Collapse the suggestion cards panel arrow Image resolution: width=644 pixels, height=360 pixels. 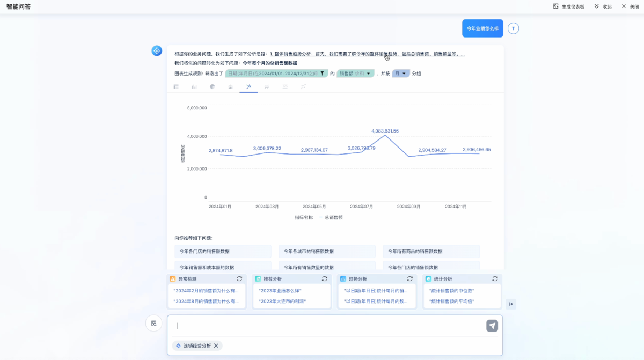tap(511, 304)
